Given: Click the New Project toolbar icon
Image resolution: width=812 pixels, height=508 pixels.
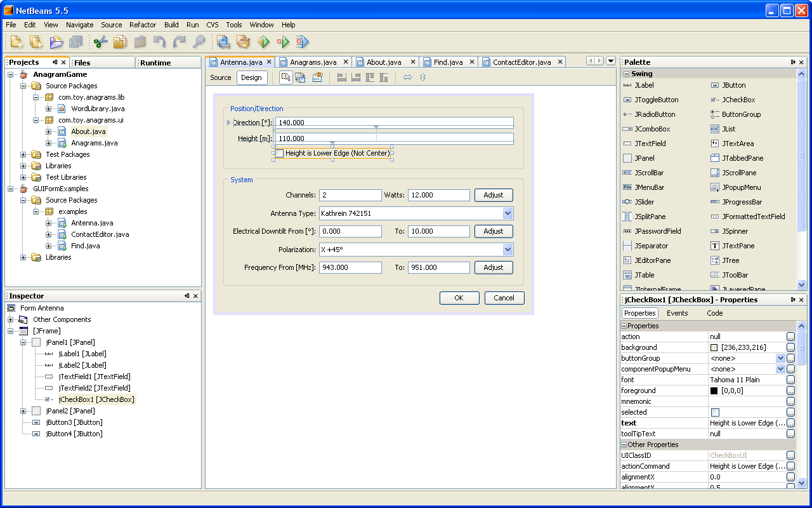Looking at the screenshot, I should (36, 43).
